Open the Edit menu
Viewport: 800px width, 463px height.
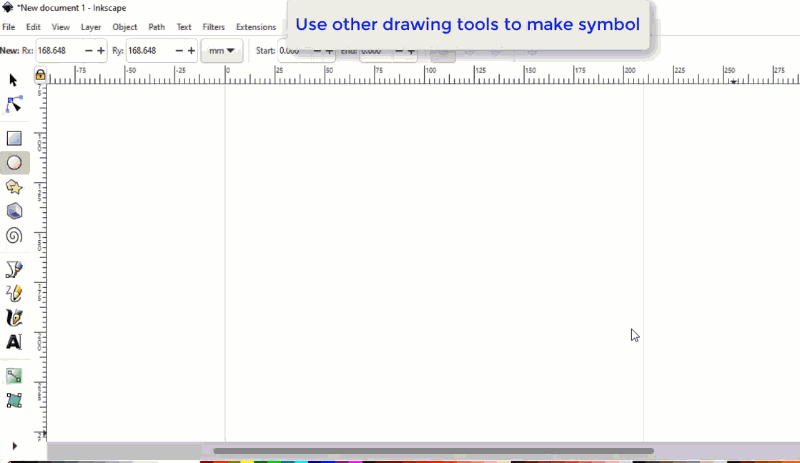pos(33,27)
